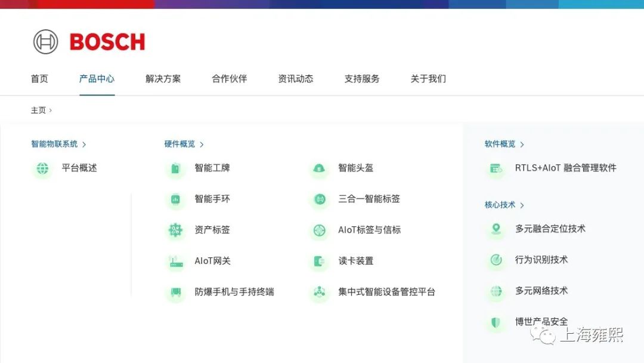
Task: Click the AIoT网关 gateway router icon
Action: [x=175, y=262]
